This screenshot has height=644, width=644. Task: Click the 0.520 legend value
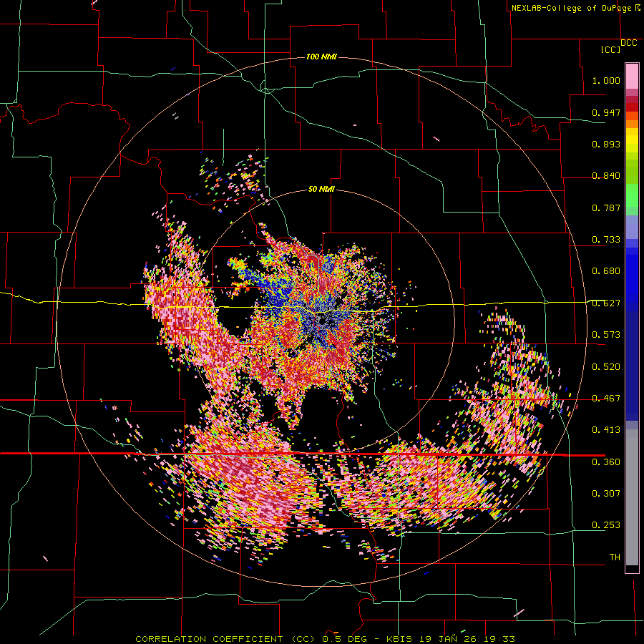(x=606, y=367)
